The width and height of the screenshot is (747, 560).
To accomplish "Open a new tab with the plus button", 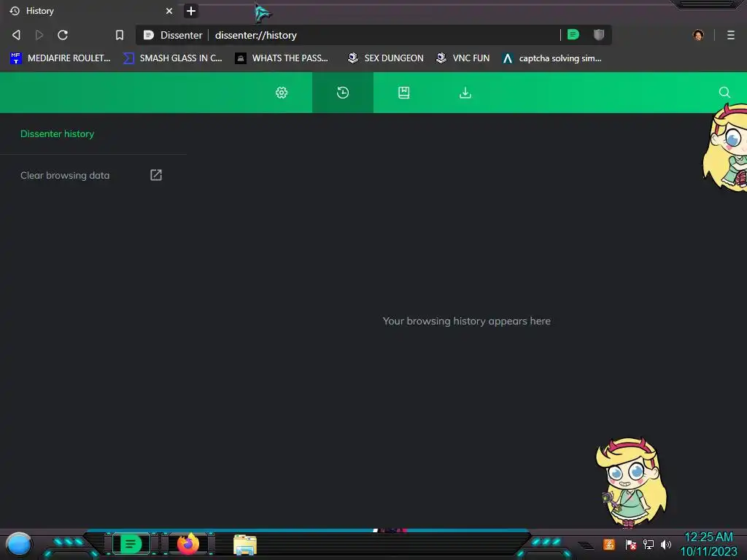I will [x=191, y=11].
